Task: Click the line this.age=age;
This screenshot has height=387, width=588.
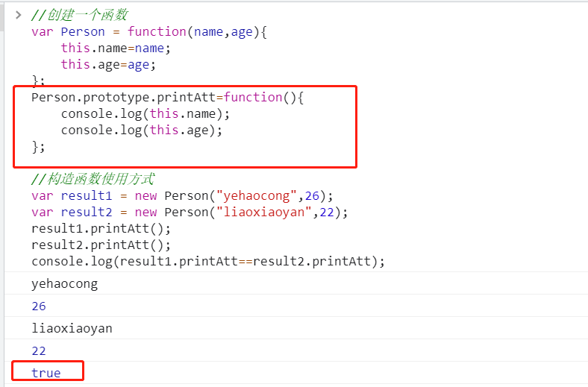Action: click(x=108, y=65)
